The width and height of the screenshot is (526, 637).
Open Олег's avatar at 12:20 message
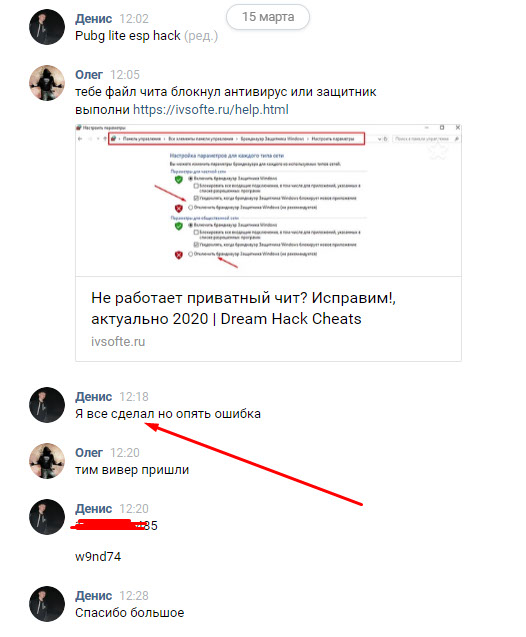point(47,461)
